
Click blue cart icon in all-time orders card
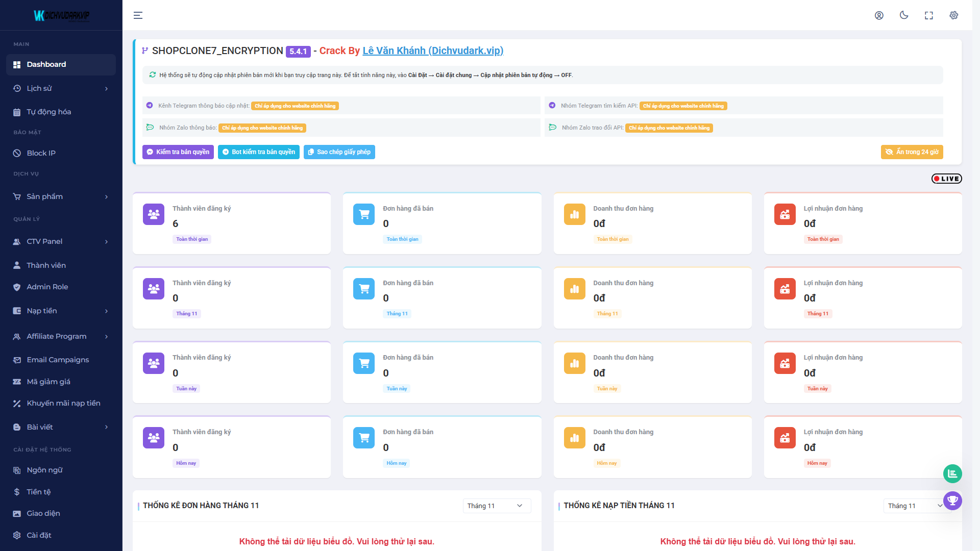pyautogui.click(x=364, y=214)
